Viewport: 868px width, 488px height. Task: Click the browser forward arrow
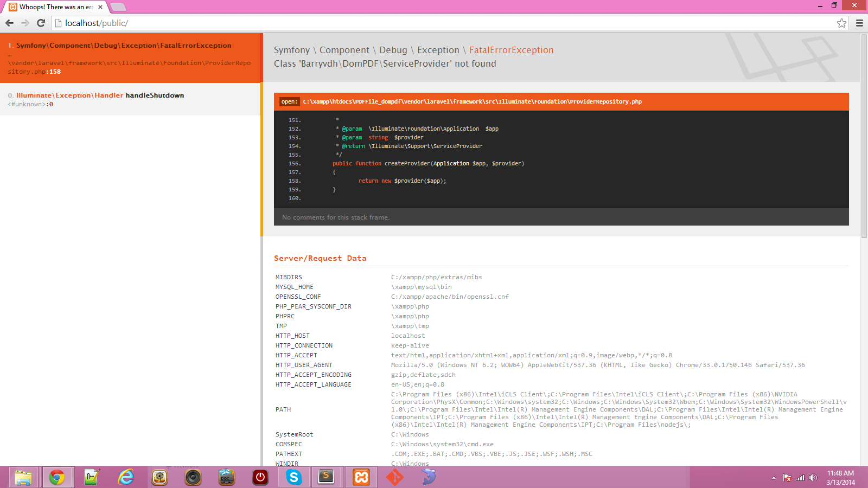pyautogui.click(x=25, y=23)
